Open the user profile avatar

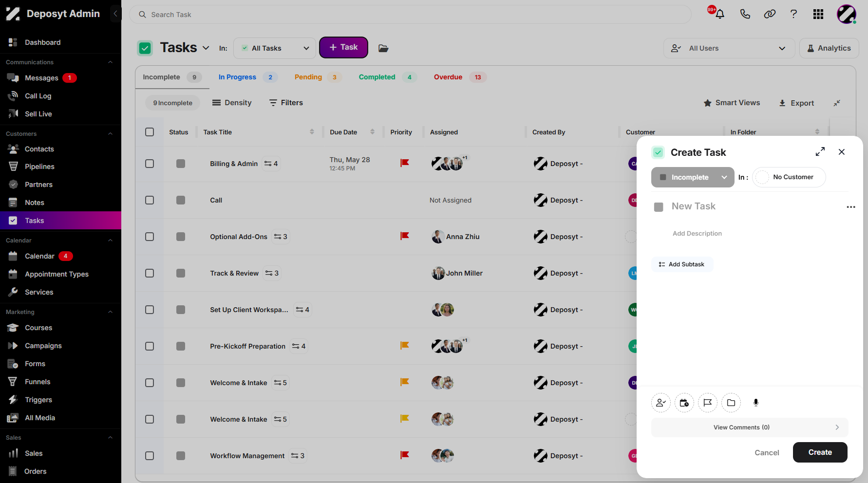click(847, 14)
